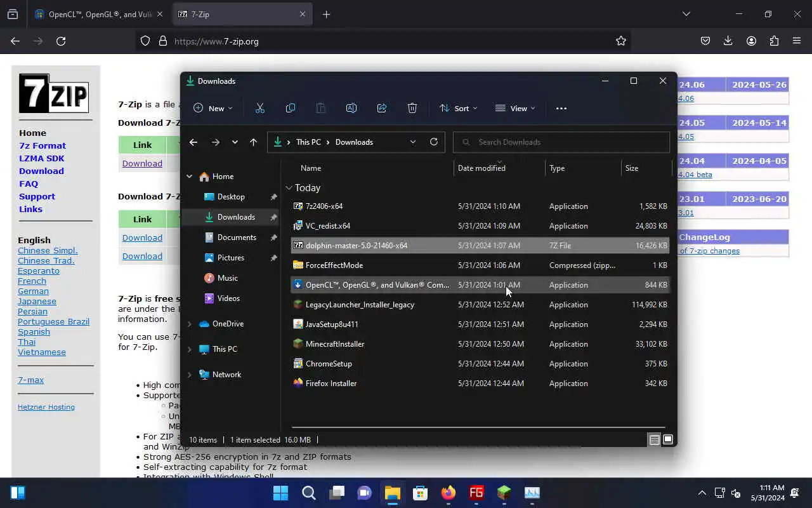Refresh the Downloads folder view

click(434, 142)
